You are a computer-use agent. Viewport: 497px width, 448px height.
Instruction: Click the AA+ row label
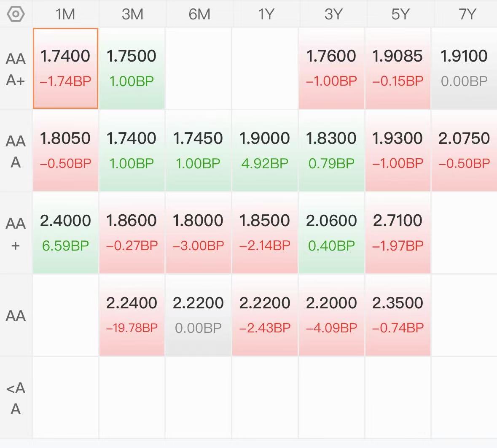pyautogui.click(x=16, y=234)
